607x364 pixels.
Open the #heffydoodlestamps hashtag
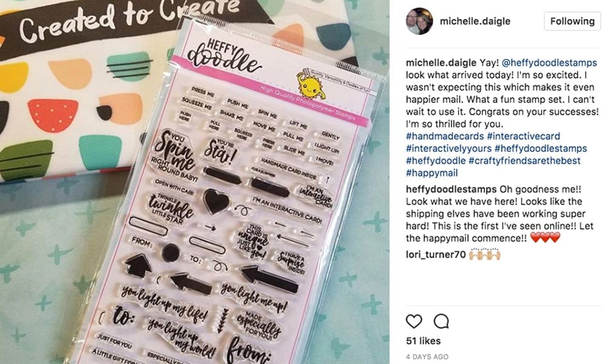pyautogui.click(x=541, y=149)
